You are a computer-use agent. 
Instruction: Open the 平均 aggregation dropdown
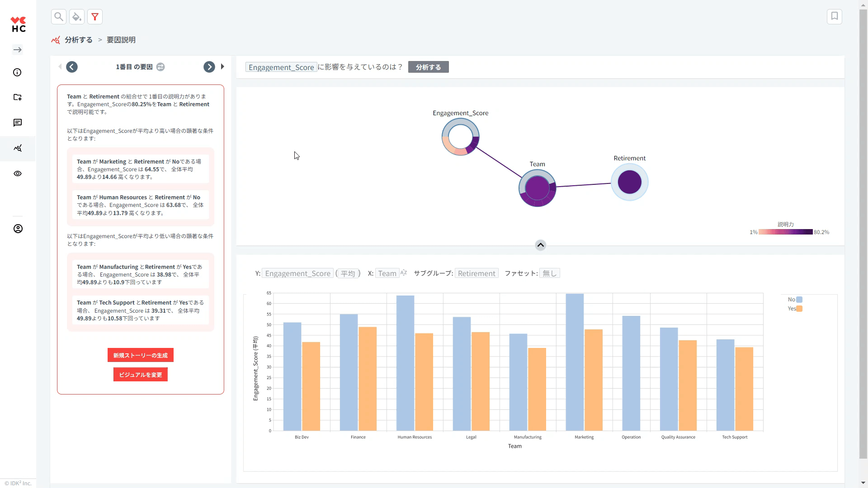[348, 273]
